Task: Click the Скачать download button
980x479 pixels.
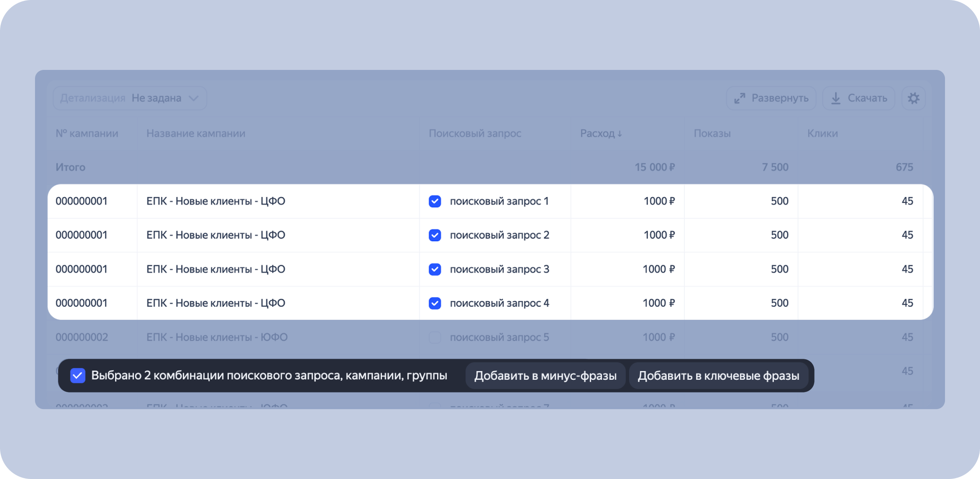Action: (x=859, y=98)
